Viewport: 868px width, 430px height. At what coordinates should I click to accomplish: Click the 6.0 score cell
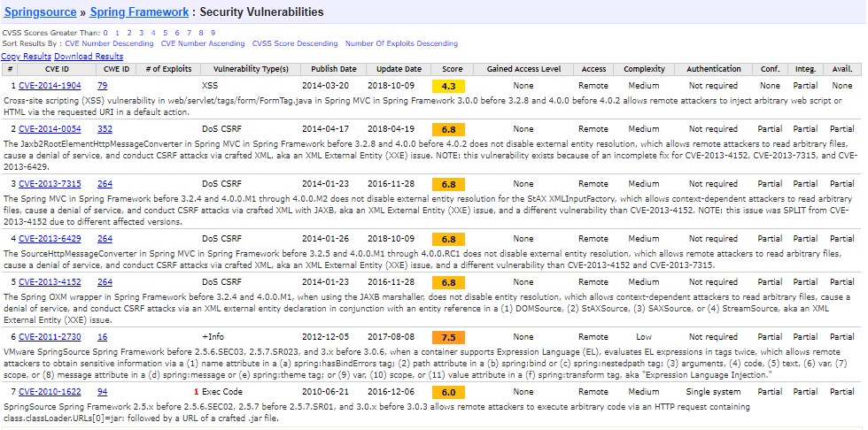coord(448,392)
